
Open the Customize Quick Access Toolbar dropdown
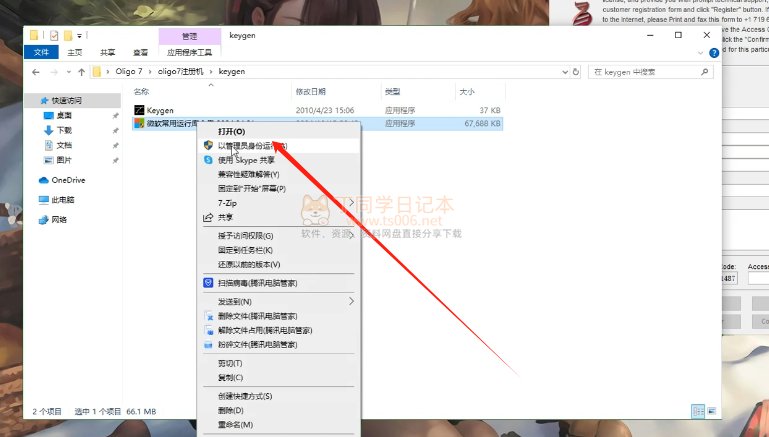pos(79,35)
